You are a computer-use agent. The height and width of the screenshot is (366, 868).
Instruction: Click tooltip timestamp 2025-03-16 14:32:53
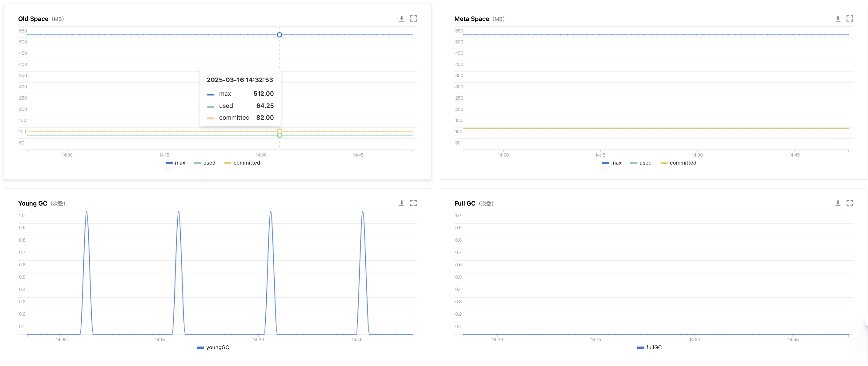coord(240,80)
